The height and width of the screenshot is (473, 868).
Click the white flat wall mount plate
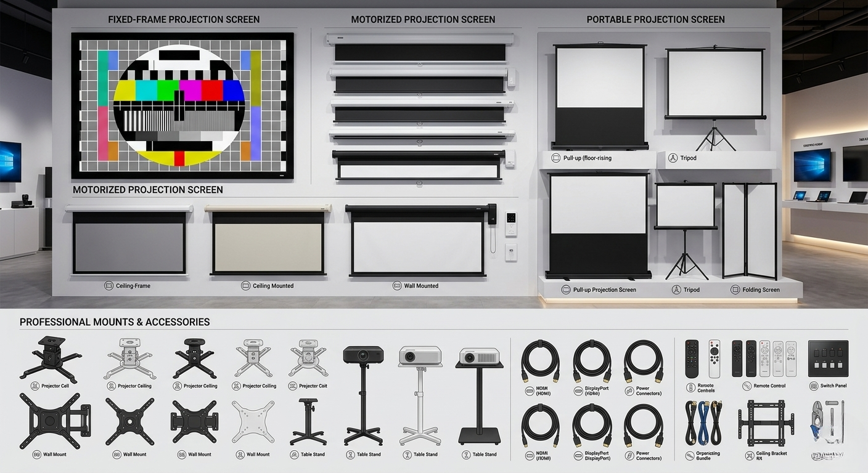click(x=253, y=422)
